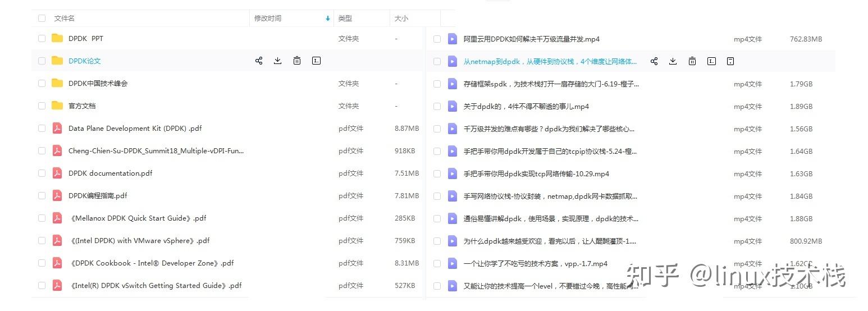Click video icon of 手写网络协议栈 file
The height and width of the screenshot is (311, 868).
tap(453, 196)
